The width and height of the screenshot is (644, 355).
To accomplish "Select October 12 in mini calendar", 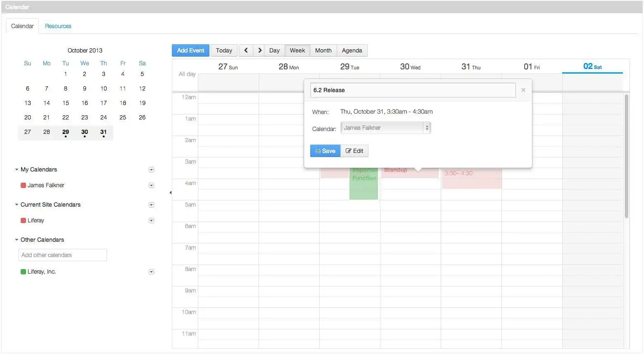I will [142, 88].
